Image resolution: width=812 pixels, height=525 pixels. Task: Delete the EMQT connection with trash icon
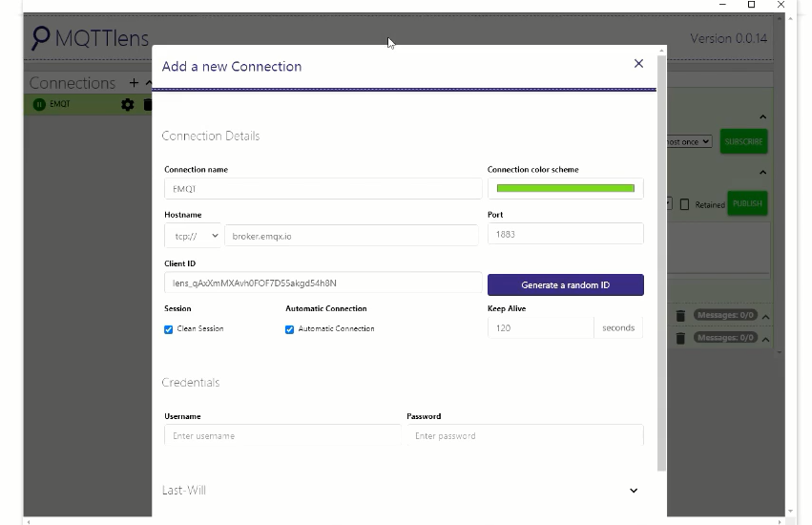(x=148, y=105)
